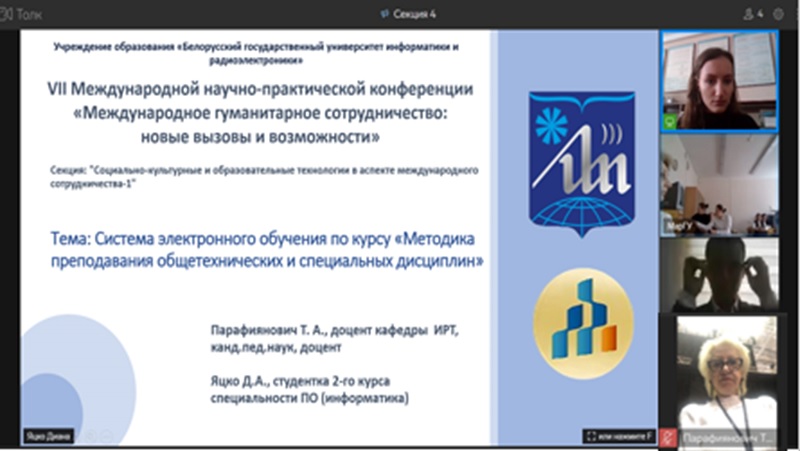Screen dimensions: 800x451
Task: Click the МогГУ label on classroom tile
Action: [679, 226]
